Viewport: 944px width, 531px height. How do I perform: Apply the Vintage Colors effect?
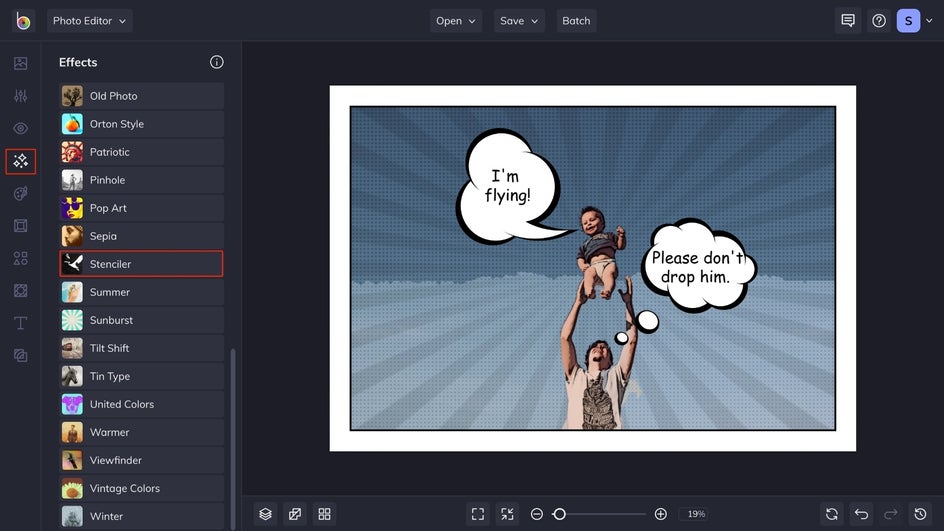[141, 488]
